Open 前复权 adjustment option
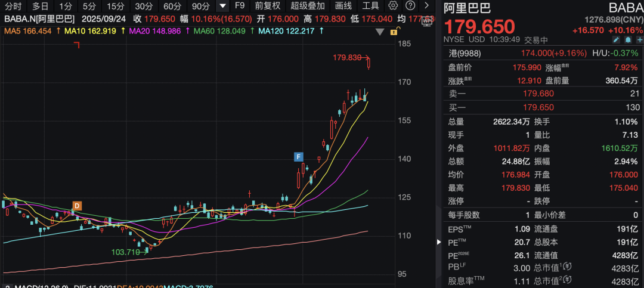 click(267, 6)
